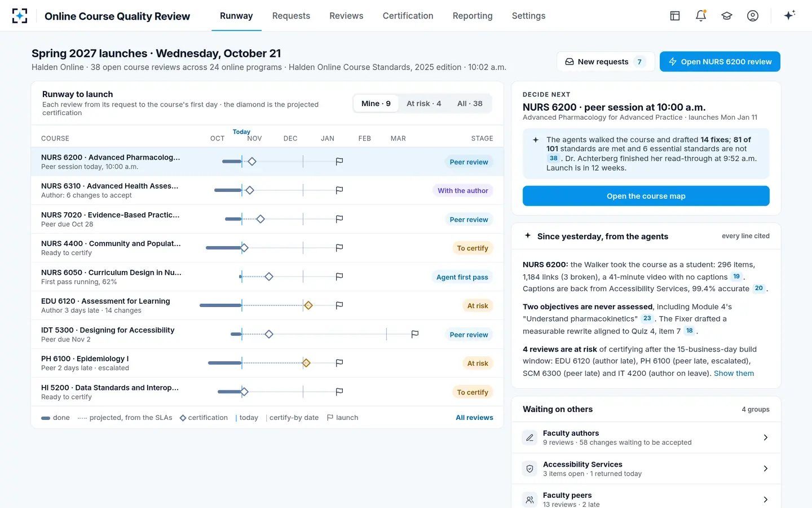
Task: Open the sparkle assistant icon in header
Action: pos(789,16)
